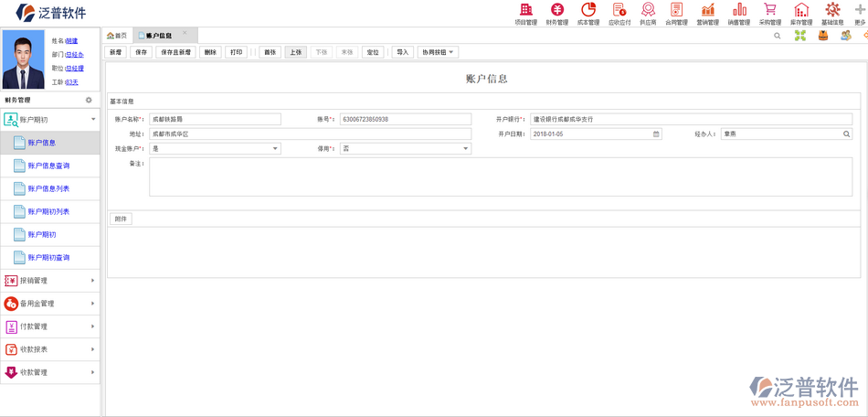Click the 附件 button
The image size is (868, 417).
click(121, 219)
